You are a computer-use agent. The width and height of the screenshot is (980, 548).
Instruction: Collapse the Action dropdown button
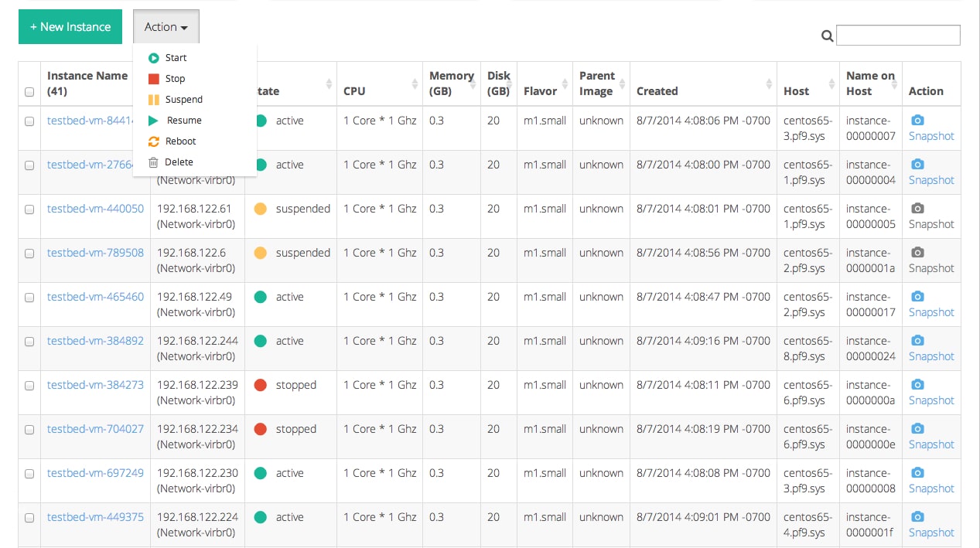pos(166,27)
